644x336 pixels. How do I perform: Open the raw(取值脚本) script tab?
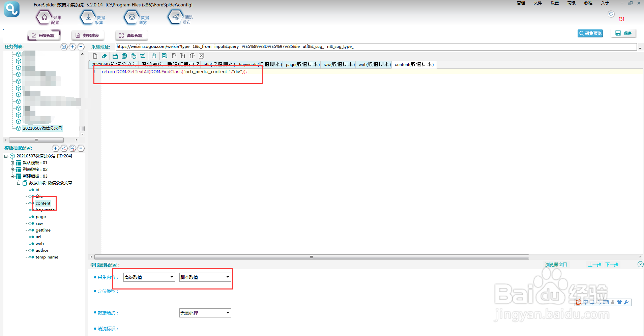click(x=339, y=64)
